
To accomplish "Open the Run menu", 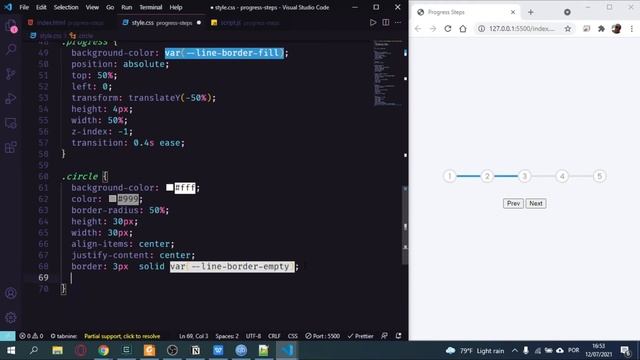I will click(x=127, y=7).
